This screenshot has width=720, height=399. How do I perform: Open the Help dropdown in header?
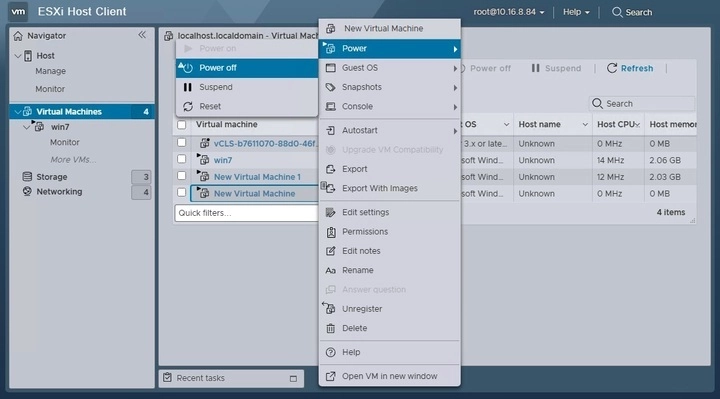pyautogui.click(x=576, y=12)
